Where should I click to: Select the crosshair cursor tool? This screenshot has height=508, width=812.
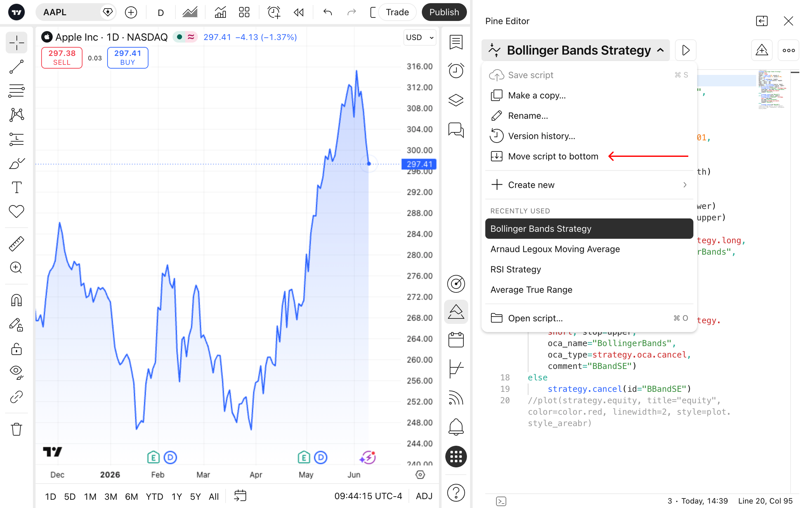click(16, 43)
